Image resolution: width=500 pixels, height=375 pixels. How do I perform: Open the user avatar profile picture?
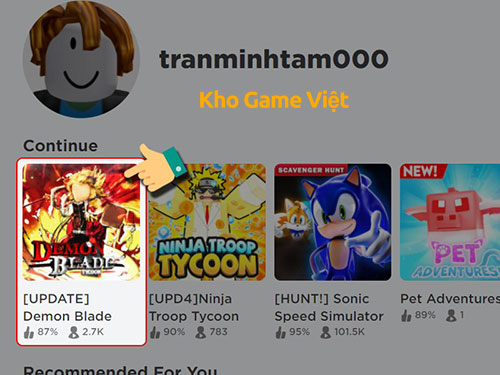(x=82, y=59)
